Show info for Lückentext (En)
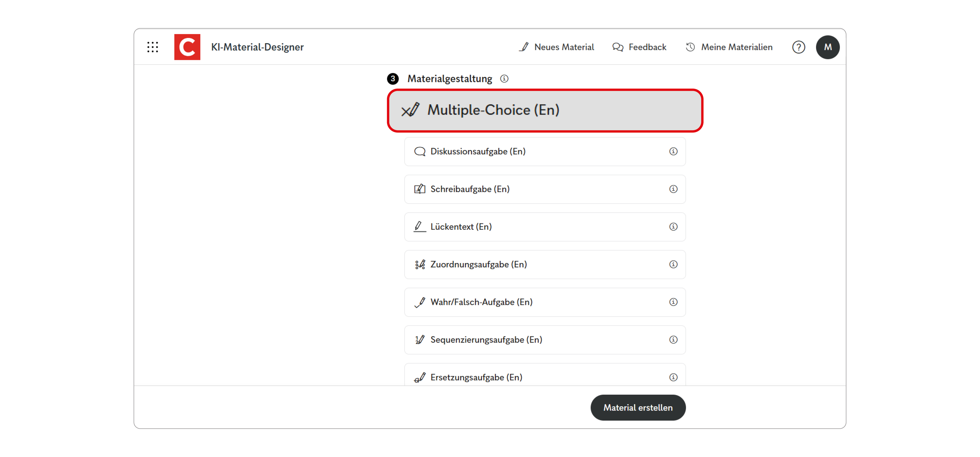Viewport: 980px width, 457px height. (673, 227)
